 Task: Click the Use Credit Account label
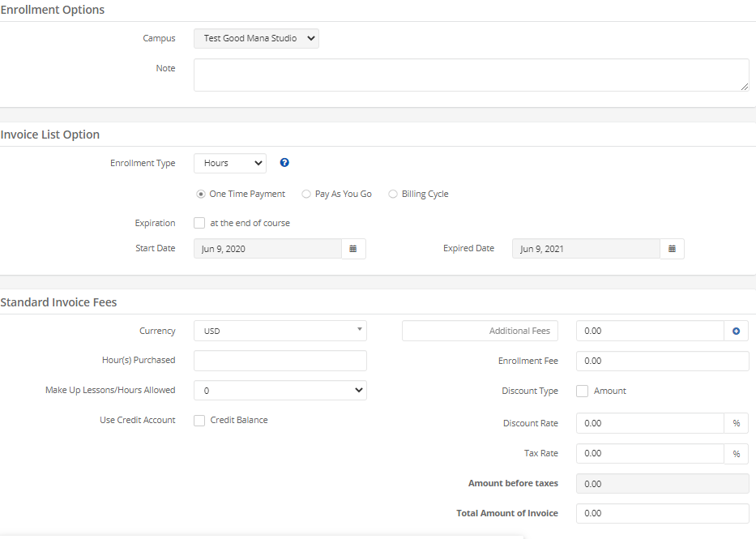[138, 420]
